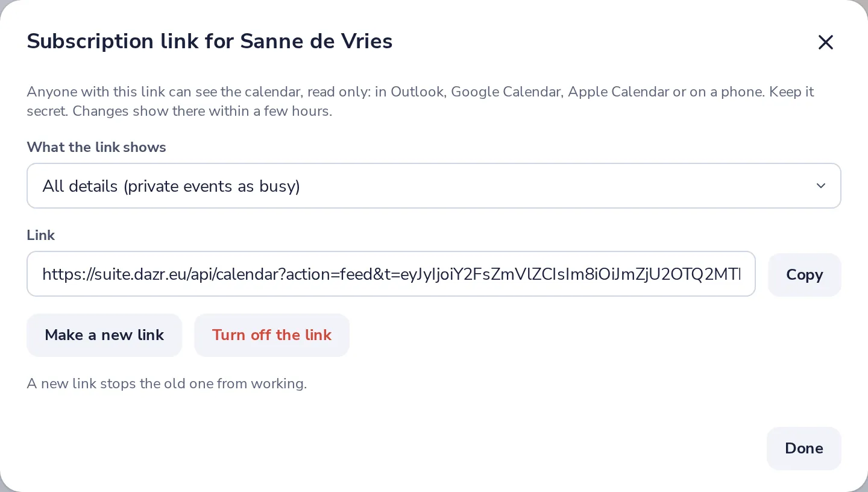Close the subscription link dialog with X
This screenshot has width=868, height=492.
click(x=825, y=42)
